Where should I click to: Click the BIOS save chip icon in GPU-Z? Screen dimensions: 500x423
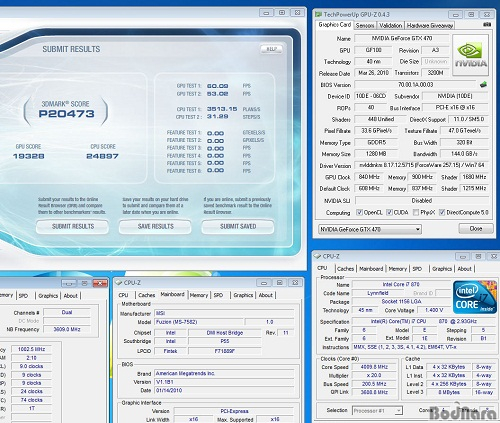click(x=483, y=85)
